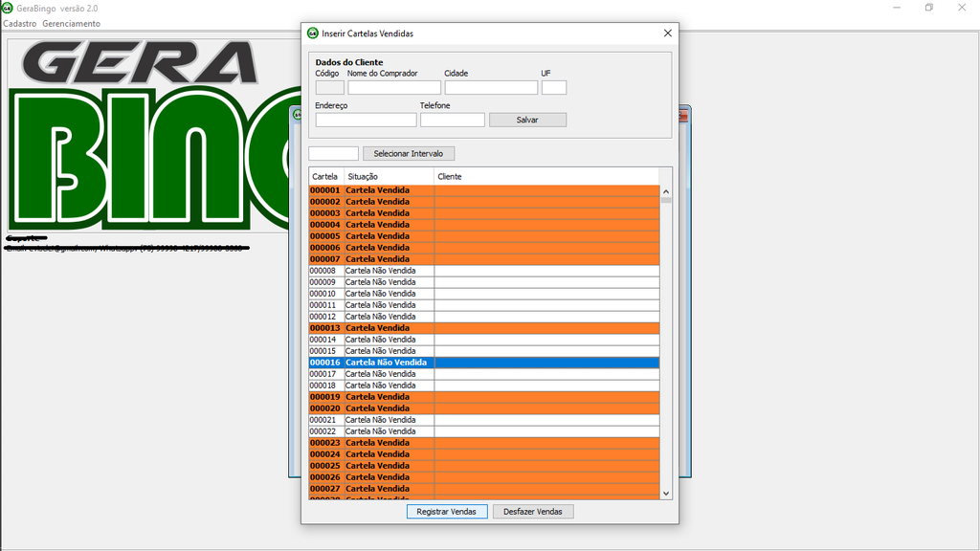Click the Salvar button

527,120
